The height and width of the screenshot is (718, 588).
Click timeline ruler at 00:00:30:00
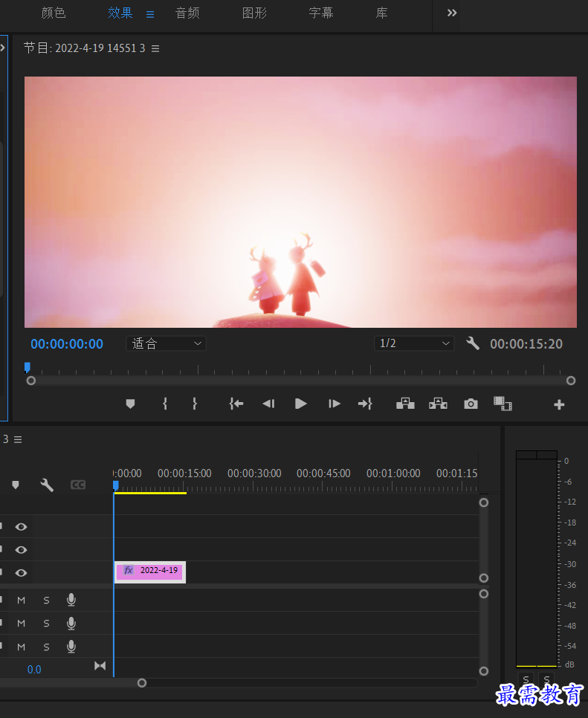[254, 473]
